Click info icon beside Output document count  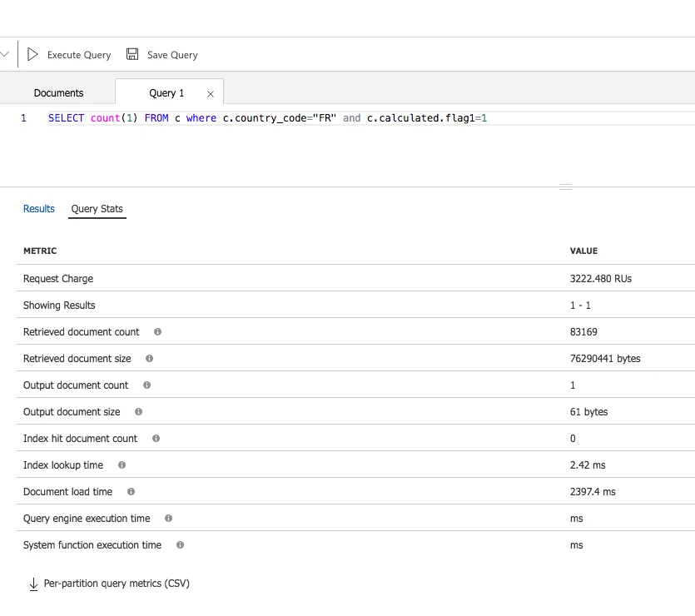(146, 385)
